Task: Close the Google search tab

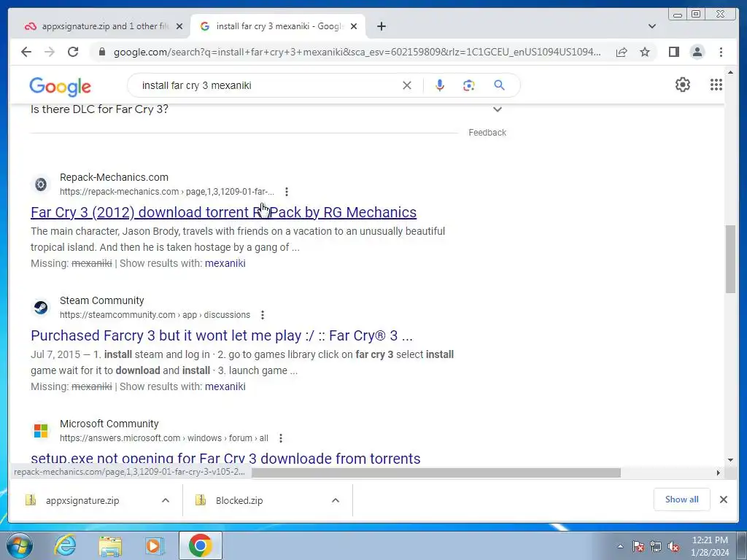Action: tap(354, 26)
